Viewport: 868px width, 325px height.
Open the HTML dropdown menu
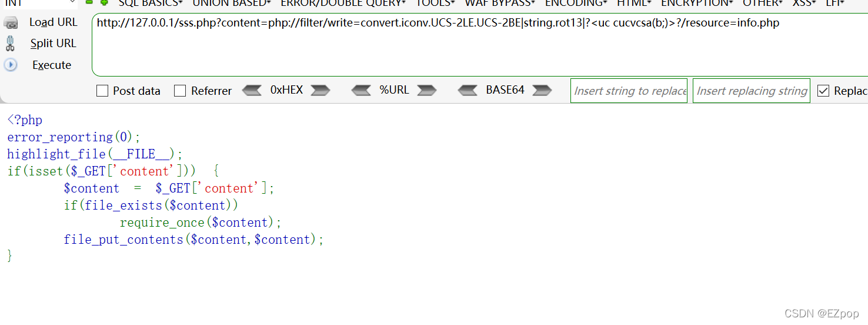[634, 3]
